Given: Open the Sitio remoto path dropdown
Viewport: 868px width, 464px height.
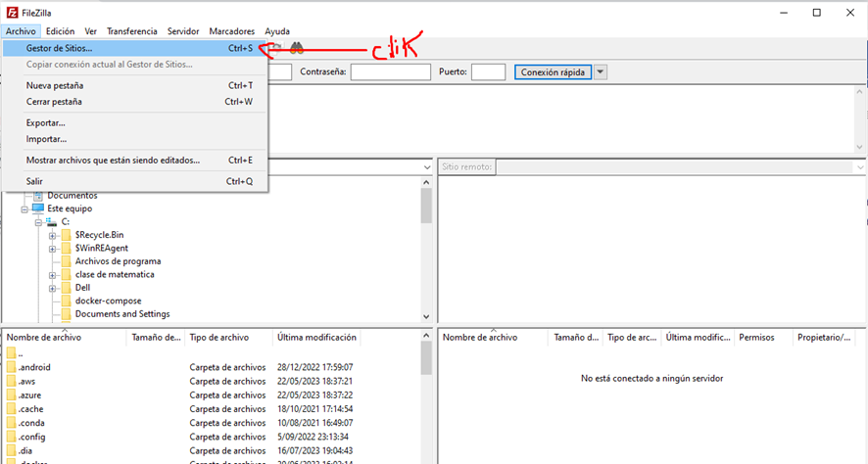Looking at the screenshot, I should pyautogui.click(x=860, y=167).
